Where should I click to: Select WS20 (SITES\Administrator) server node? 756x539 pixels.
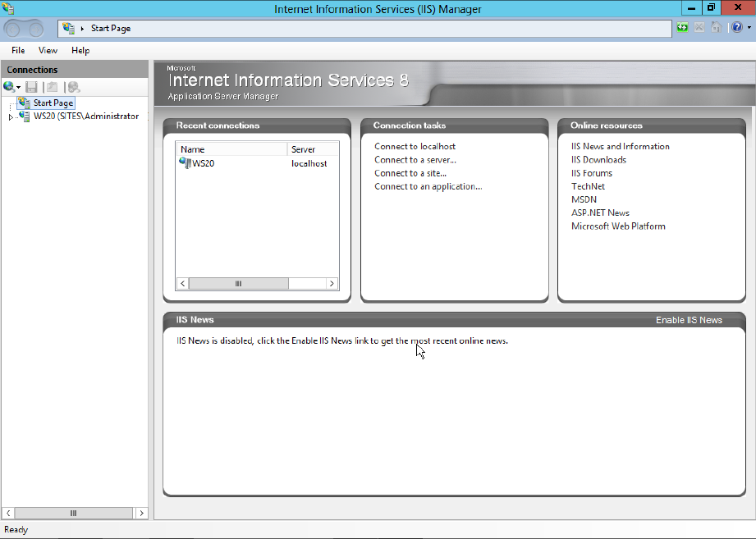86,116
